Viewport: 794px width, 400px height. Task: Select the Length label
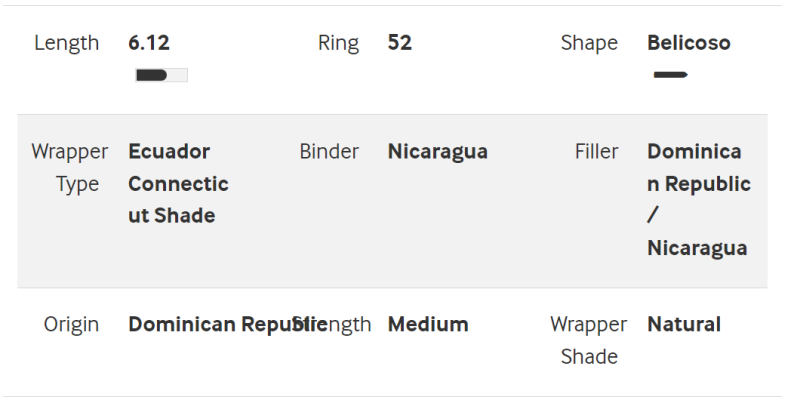click(x=66, y=43)
